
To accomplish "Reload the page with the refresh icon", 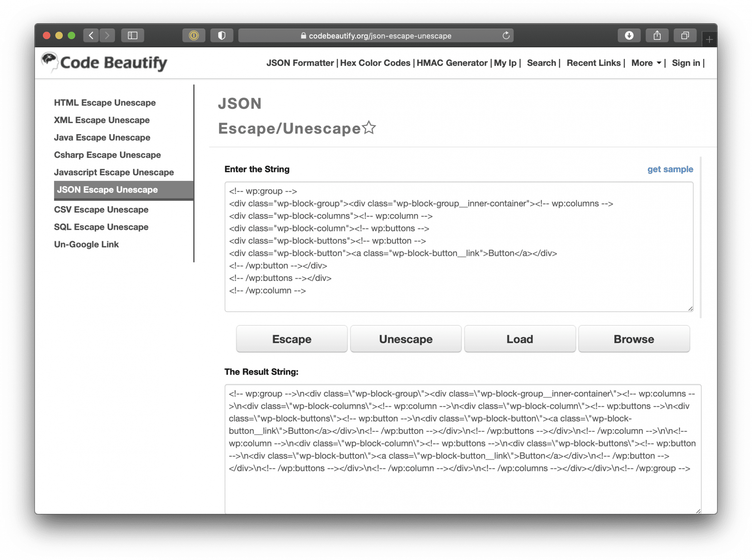I will 506,36.
